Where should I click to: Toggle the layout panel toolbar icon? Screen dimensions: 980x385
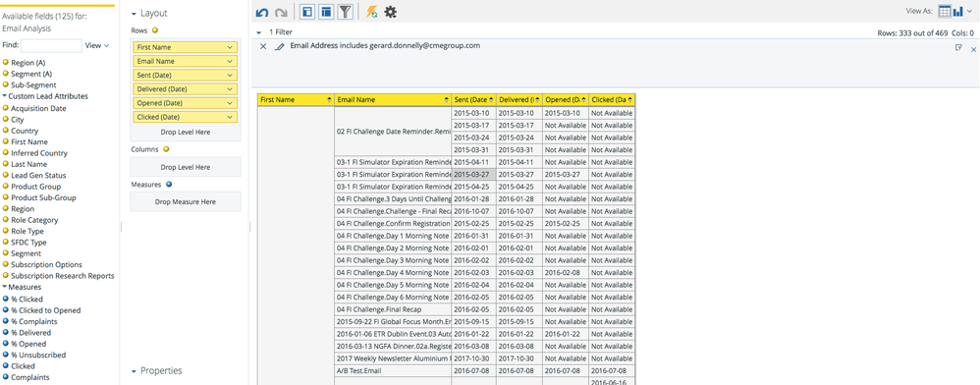click(x=326, y=11)
